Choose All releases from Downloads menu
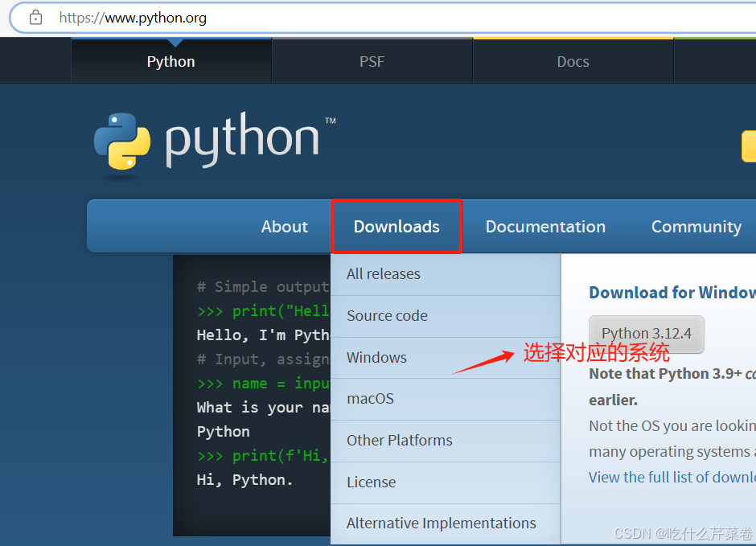Image resolution: width=756 pixels, height=546 pixels. [446, 273]
